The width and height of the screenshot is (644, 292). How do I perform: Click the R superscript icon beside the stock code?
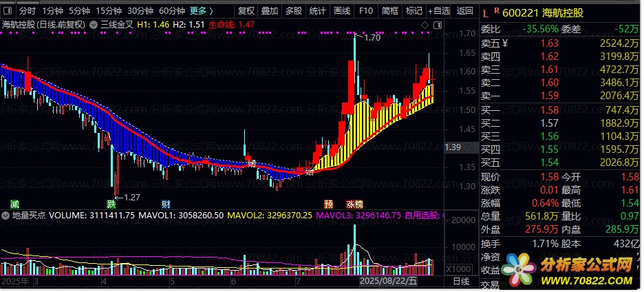tap(497, 10)
